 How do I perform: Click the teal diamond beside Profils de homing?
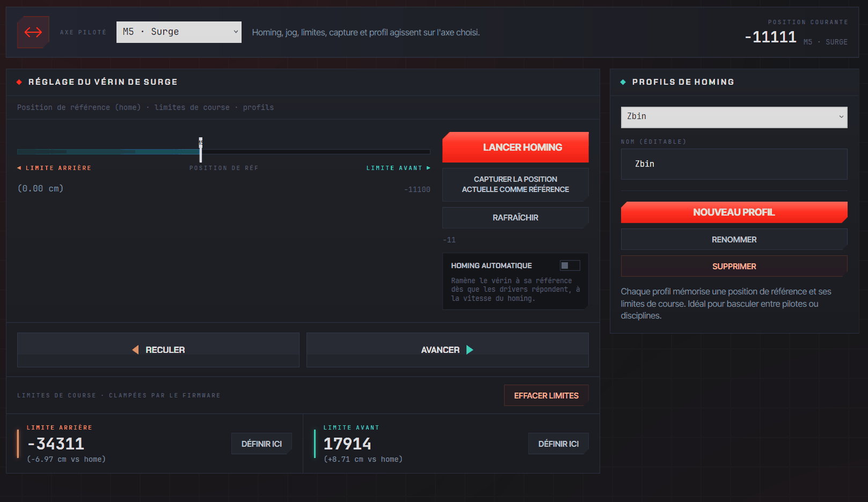click(623, 82)
